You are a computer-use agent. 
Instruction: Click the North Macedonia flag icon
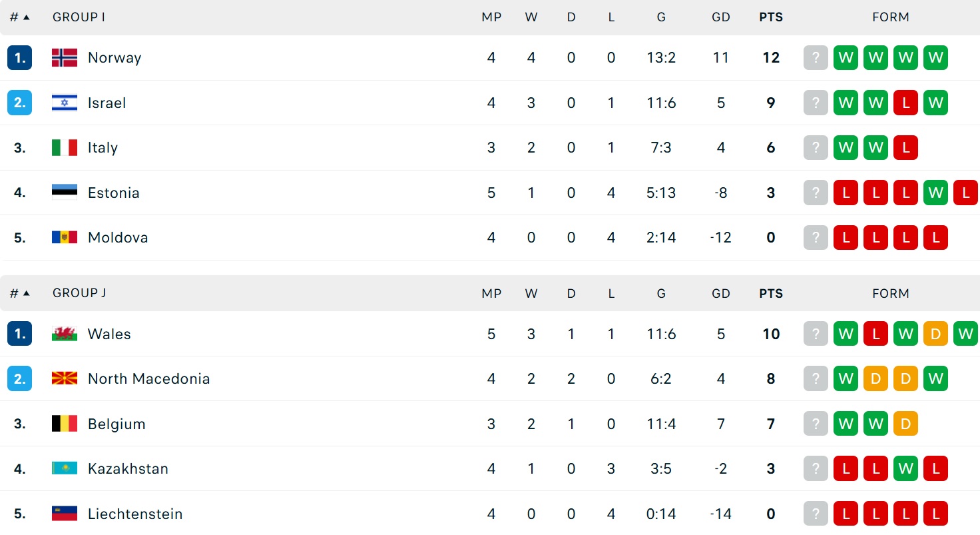(x=65, y=378)
